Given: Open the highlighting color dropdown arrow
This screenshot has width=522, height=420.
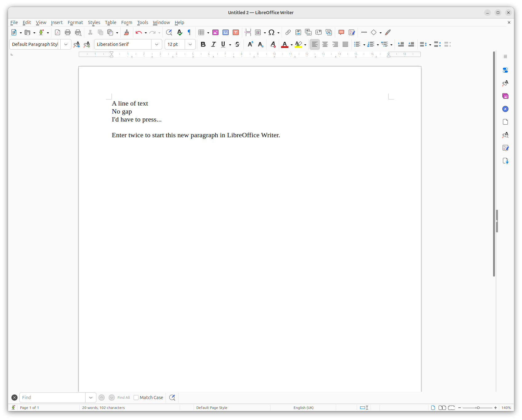Looking at the screenshot, I should pyautogui.click(x=305, y=45).
